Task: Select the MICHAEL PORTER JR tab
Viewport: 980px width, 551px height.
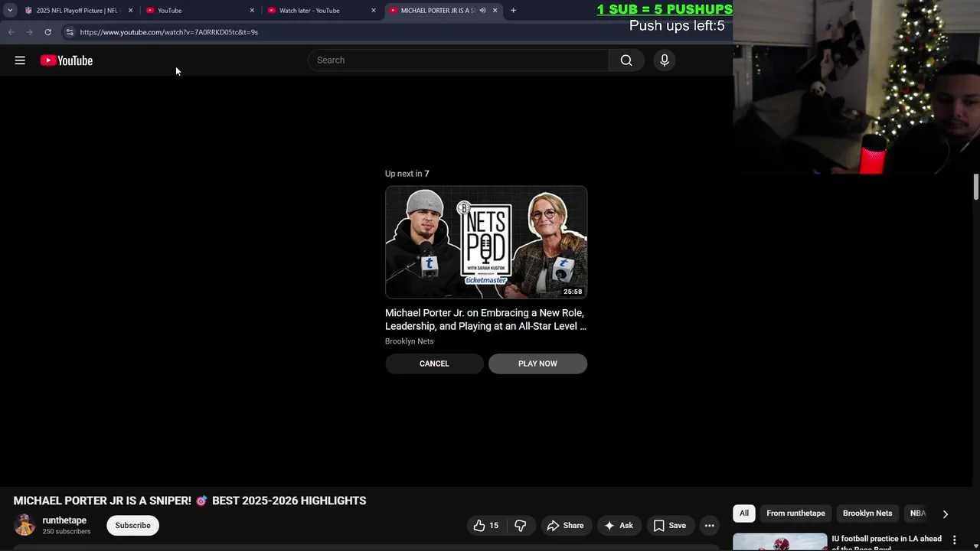Action: pos(438,11)
